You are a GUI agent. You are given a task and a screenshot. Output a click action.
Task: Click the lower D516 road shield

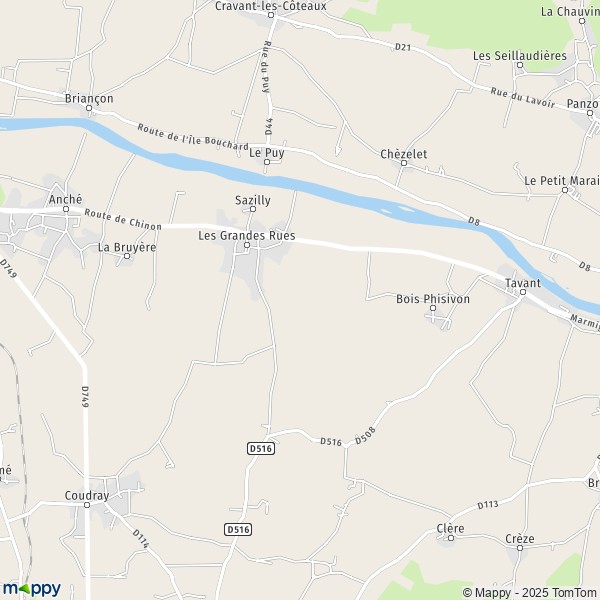point(238,530)
